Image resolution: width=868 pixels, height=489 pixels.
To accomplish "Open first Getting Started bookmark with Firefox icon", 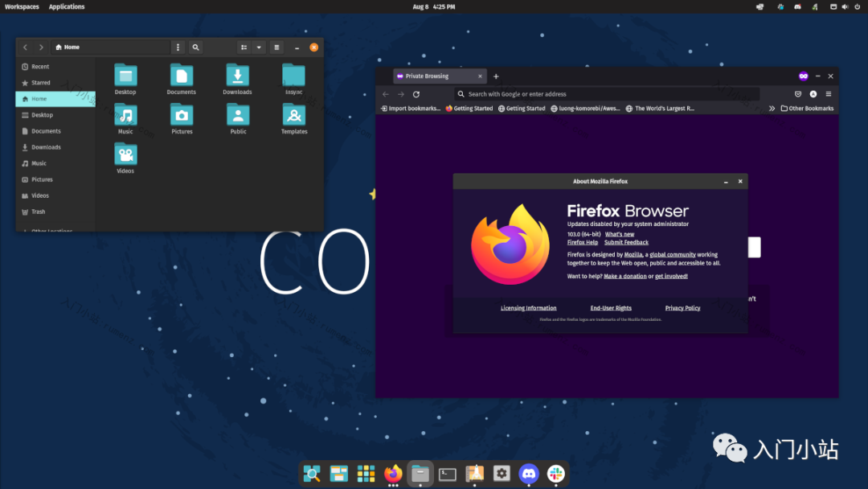I will (469, 109).
